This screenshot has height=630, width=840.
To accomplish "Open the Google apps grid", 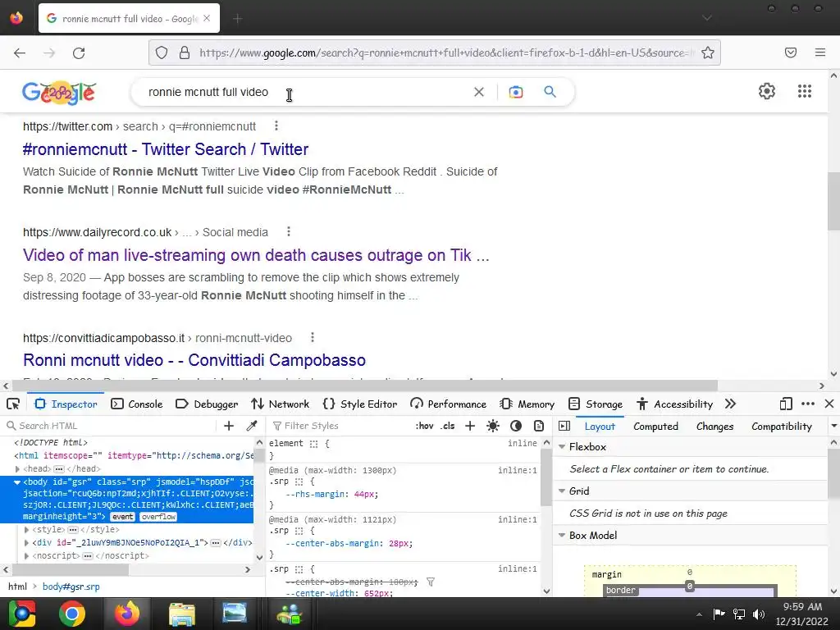I will [x=804, y=91].
